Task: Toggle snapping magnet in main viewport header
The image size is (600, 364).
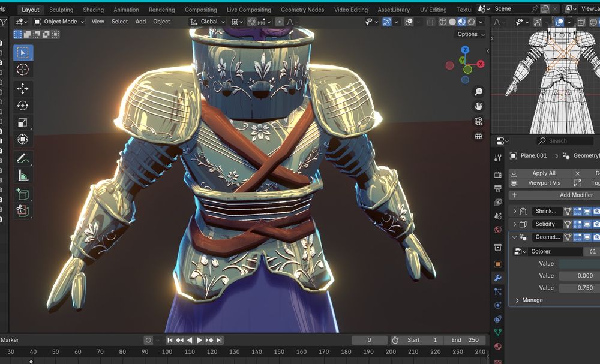Action: pyautogui.click(x=251, y=22)
